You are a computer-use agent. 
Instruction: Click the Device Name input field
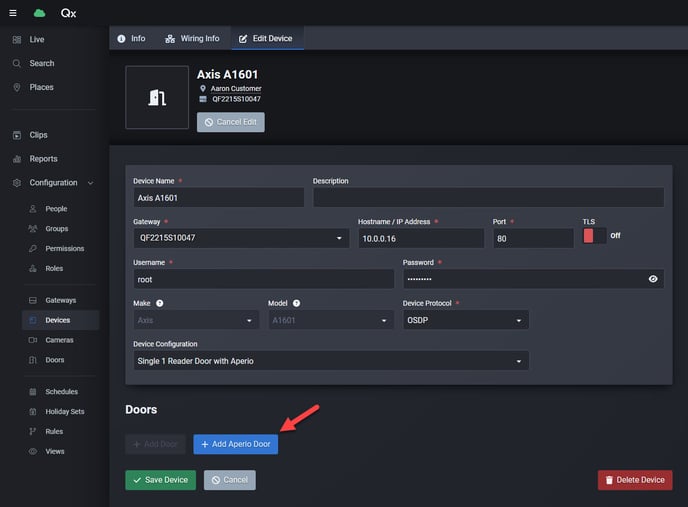[219, 198]
